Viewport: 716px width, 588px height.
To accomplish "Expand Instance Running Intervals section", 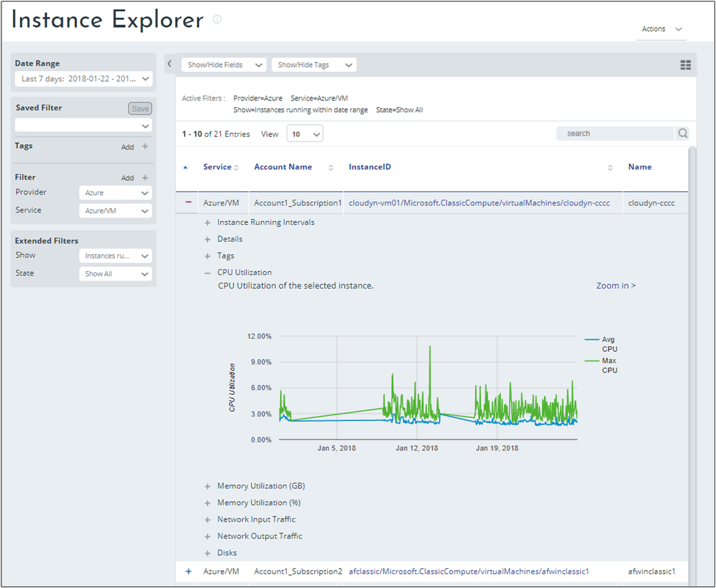I will (x=208, y=223).
